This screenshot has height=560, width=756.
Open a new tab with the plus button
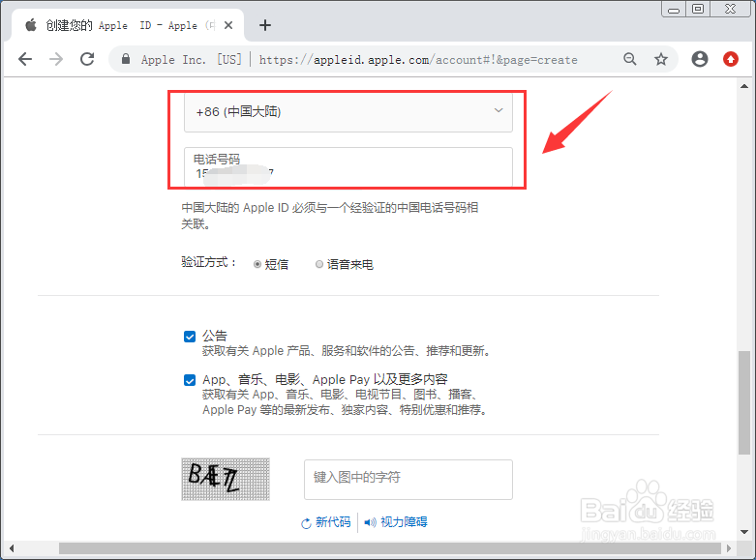[x=265, y=25]
